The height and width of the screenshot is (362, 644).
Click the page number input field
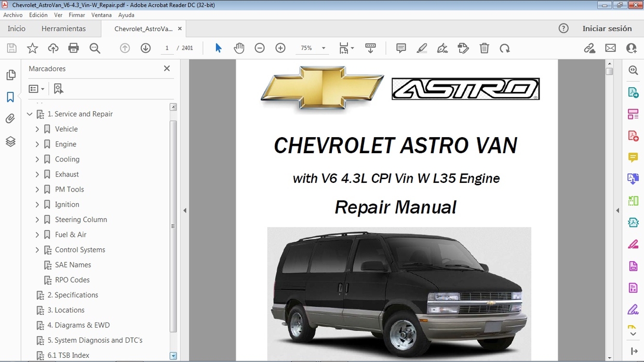(167, 48)
